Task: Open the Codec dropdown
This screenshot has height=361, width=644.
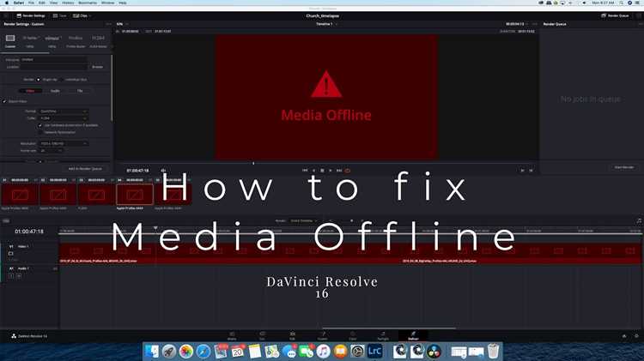Action: point(64,118)
